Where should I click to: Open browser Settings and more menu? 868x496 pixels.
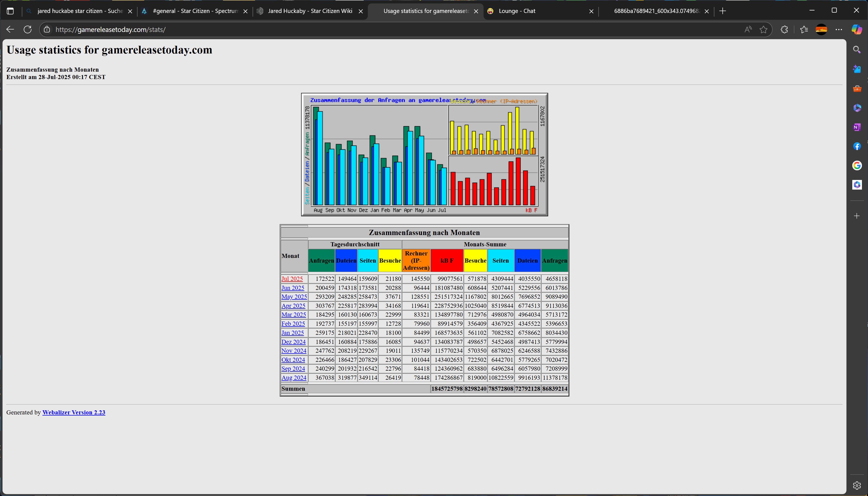point(839,30)
